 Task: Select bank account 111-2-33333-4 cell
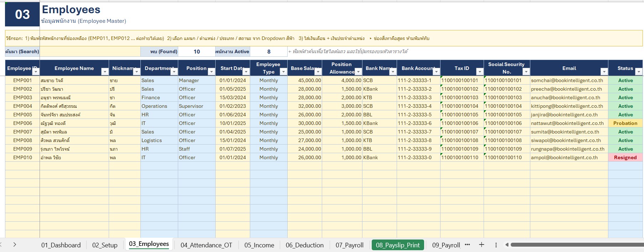[419, 106]
